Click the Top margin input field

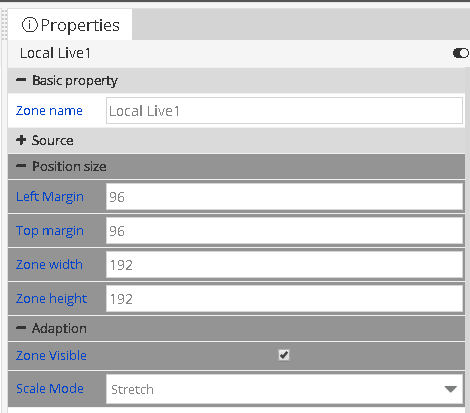pyautogui.click(x=284, y=231)
